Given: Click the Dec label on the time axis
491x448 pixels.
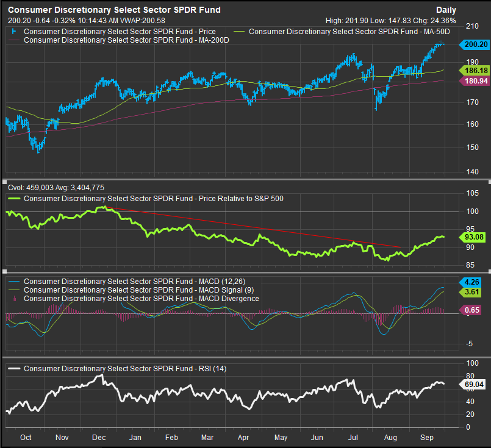Looking at the screenshot, I should point(99,438).
